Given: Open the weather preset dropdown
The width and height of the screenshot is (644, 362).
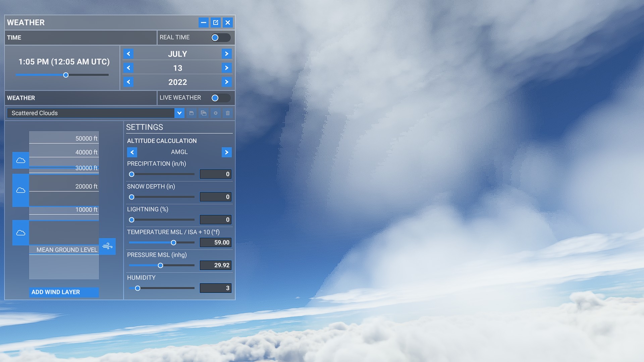Looking at the screenshot, I should coord(179,113).
